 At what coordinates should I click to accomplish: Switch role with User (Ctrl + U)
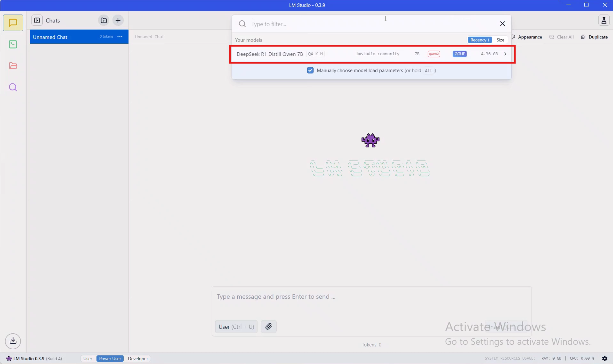[x=236, y=327]
